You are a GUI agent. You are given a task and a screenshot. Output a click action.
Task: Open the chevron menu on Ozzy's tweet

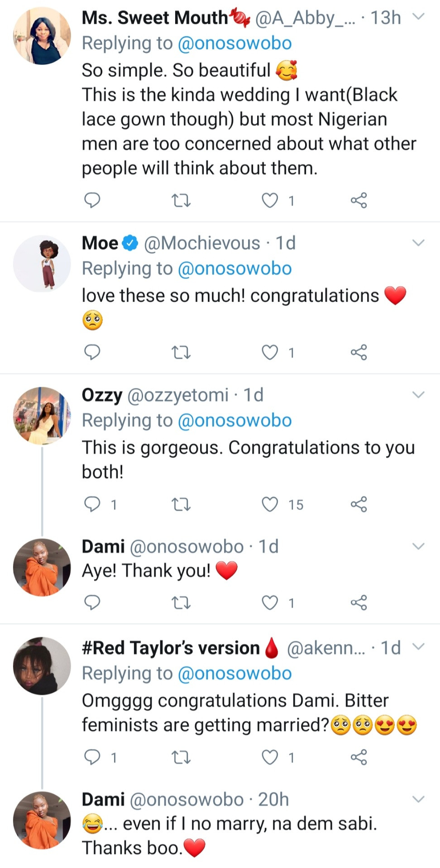pyautogui.click(x=418, y=395)
